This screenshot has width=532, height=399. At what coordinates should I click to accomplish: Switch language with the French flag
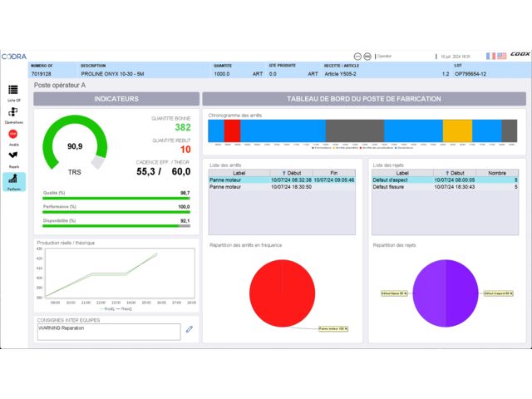coord(490,56)
